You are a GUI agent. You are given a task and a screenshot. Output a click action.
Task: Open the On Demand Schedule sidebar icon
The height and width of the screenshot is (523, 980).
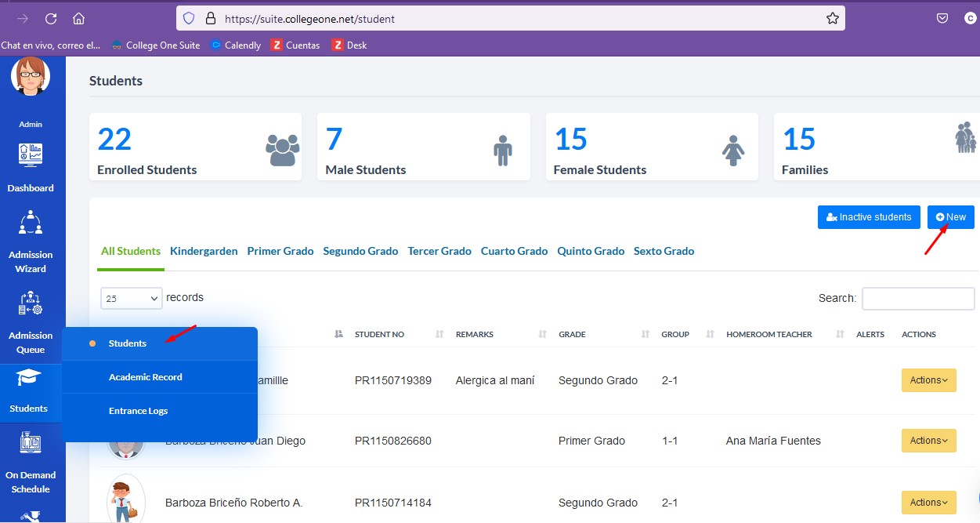(x=31, y=443)
